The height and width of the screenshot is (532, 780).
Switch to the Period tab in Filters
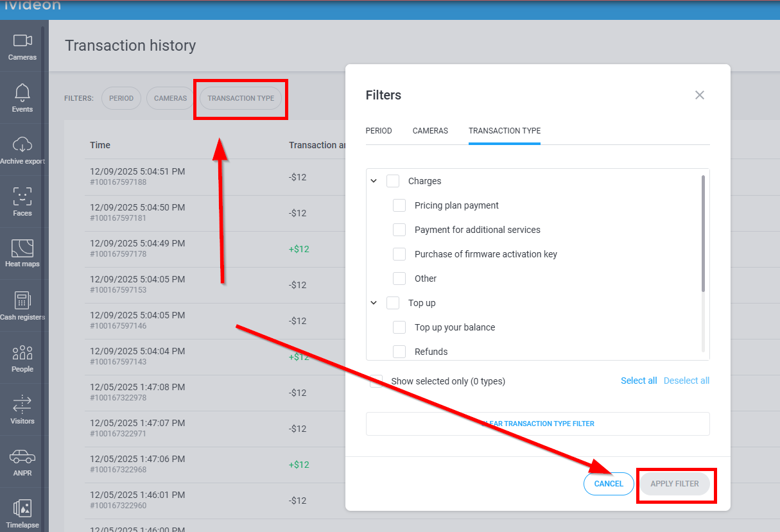pyautogui.click(x=379, y=131)
